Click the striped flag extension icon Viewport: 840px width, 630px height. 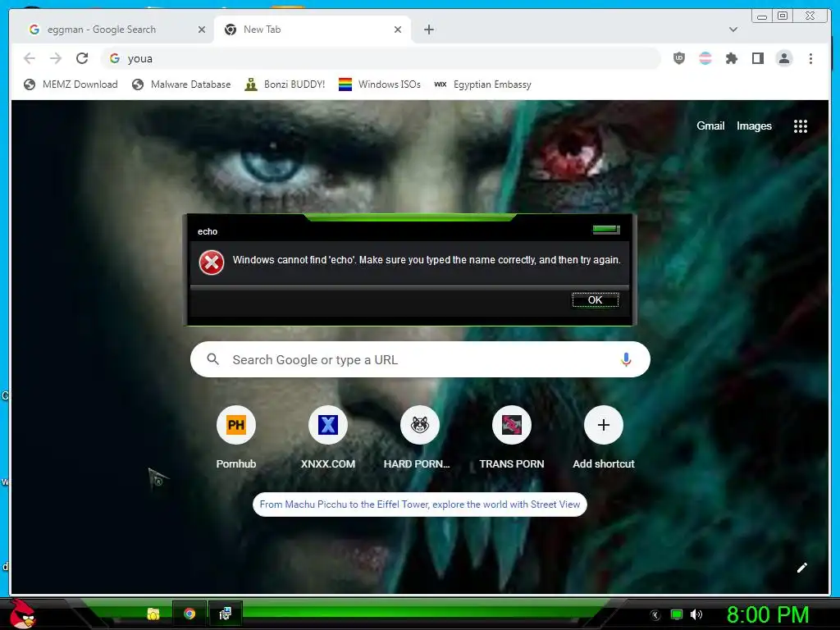tap(705, 58)
